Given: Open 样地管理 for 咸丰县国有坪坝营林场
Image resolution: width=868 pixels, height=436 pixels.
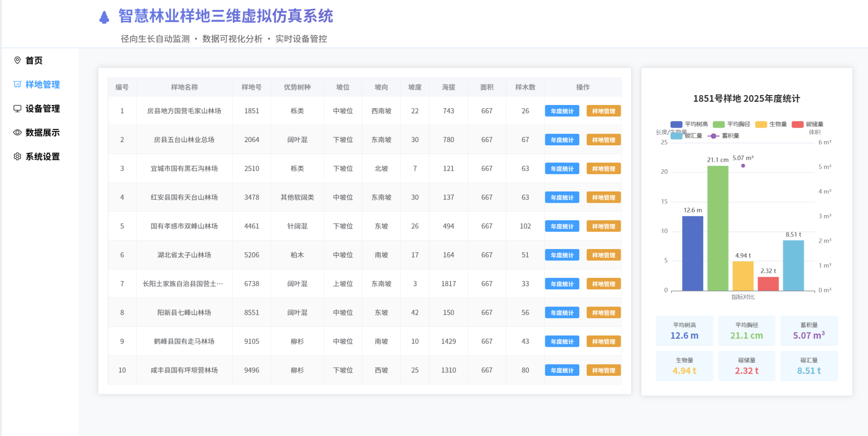Looking at the screenshot, I should pyautogui.click(x=604, y=370).
